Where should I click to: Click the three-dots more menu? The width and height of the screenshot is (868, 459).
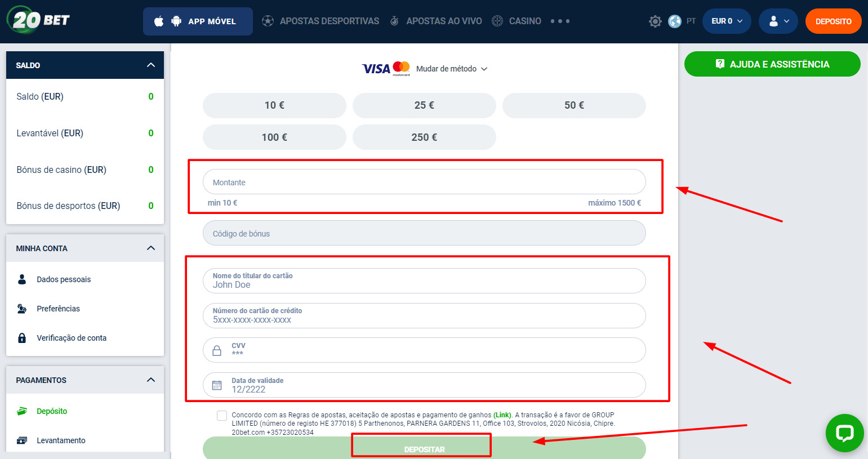560,21
